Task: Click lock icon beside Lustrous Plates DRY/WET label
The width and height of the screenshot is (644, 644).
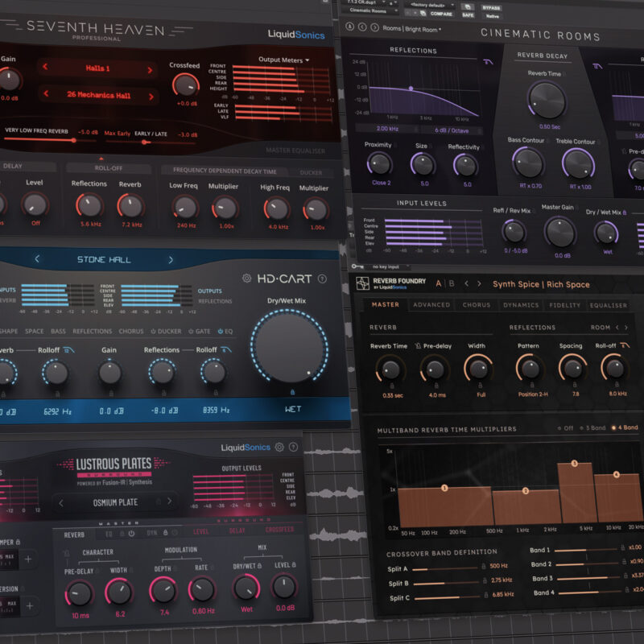Action: (259, 566)
